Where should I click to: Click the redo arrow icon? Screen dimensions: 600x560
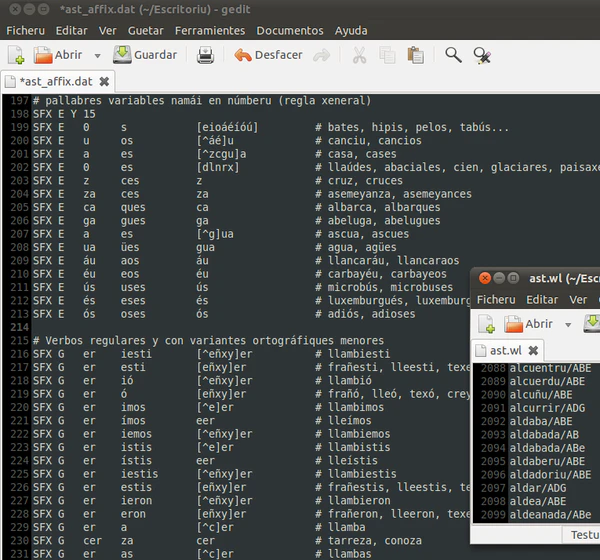322,55
